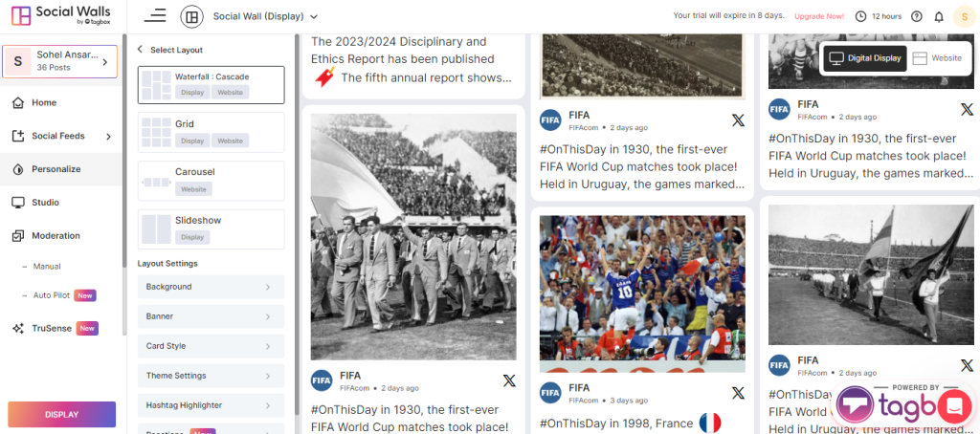The image size is (980, 434).
Task: Click the DISPLAY button
Action: coord(62,415)
